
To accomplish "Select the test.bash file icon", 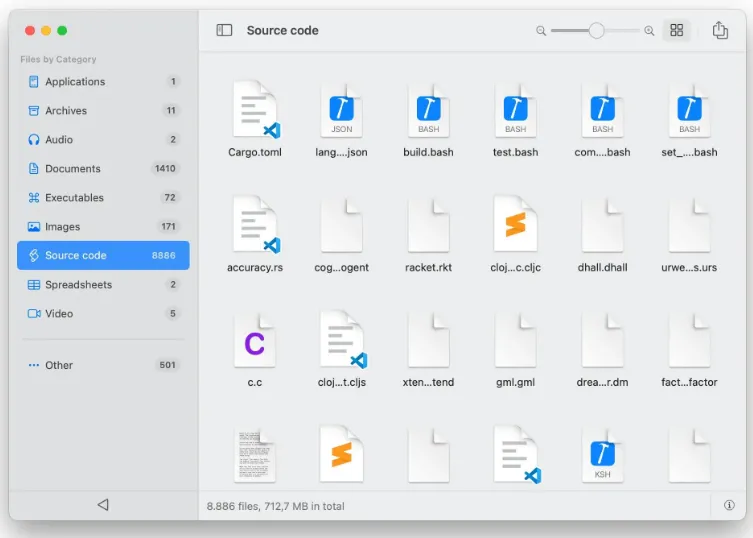I will [x=515, y=110].
